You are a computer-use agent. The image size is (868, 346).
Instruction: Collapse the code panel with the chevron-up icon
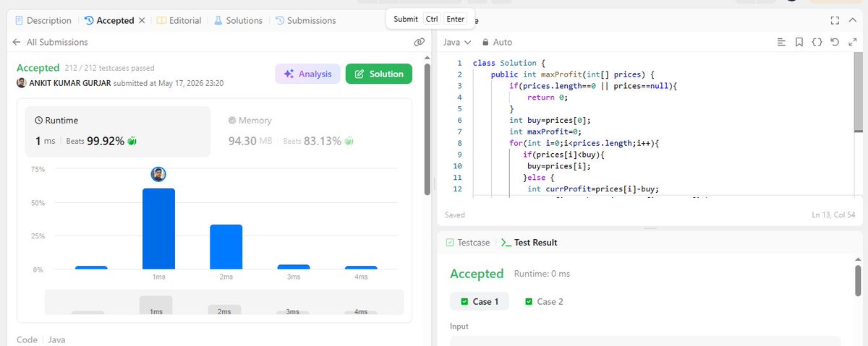(851, 20)
